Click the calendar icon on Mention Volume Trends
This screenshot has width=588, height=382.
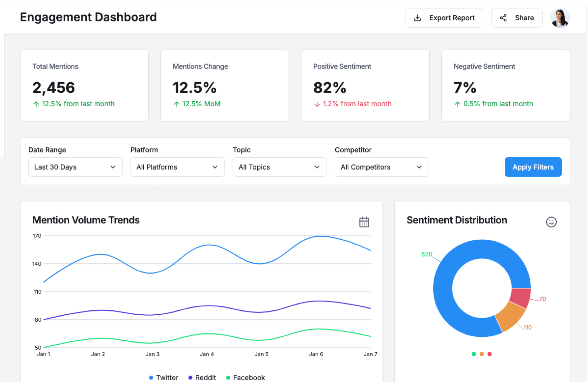364,222
